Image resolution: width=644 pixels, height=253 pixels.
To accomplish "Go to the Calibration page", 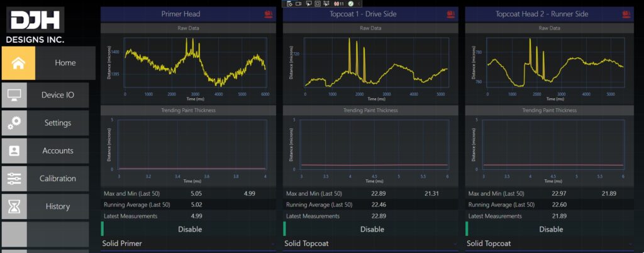I will tap(57, 179).
